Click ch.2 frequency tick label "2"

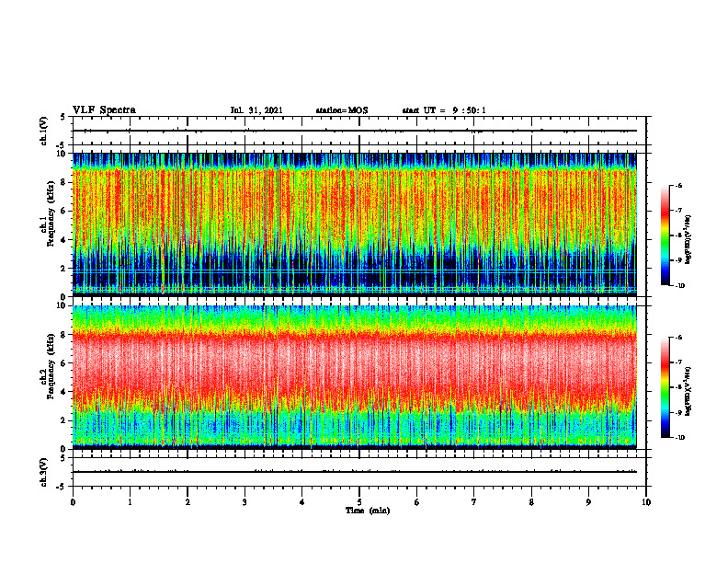(63, 420)
